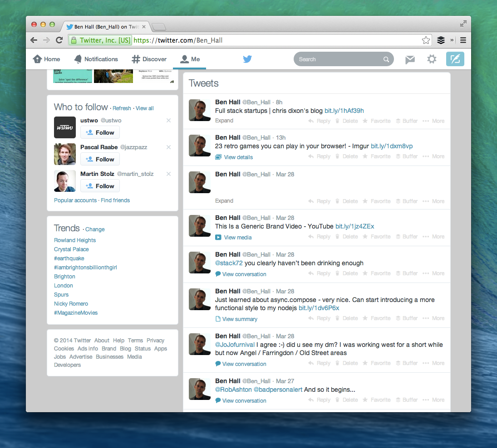
Task: Follow Martin Stolz
Action: click(x=100, y=186)
